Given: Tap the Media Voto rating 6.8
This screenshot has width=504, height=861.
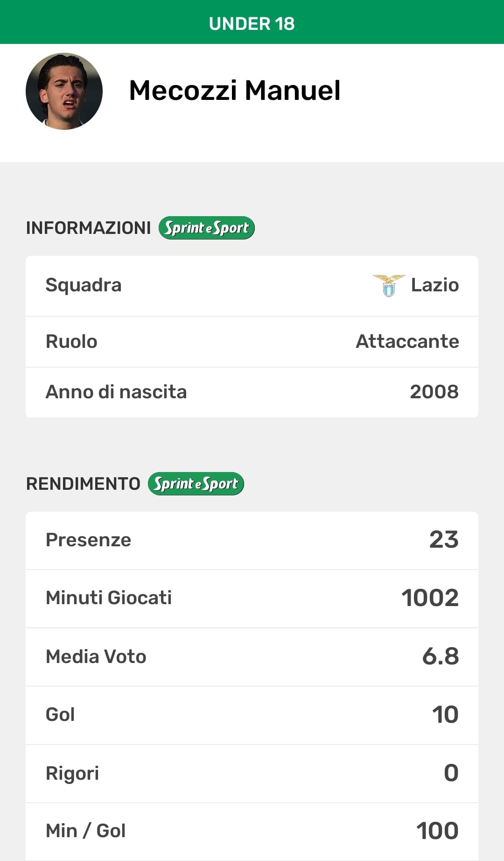Looking at the screenshot, I should tap(440, 656).
